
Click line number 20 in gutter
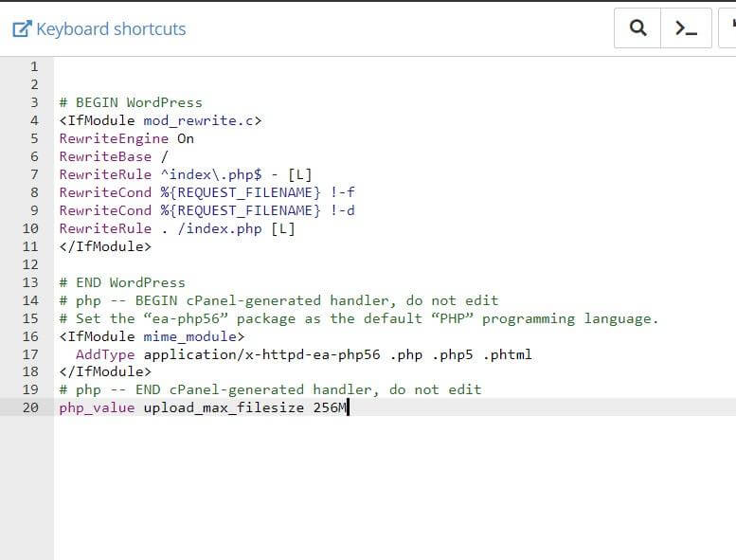[30, 407]
